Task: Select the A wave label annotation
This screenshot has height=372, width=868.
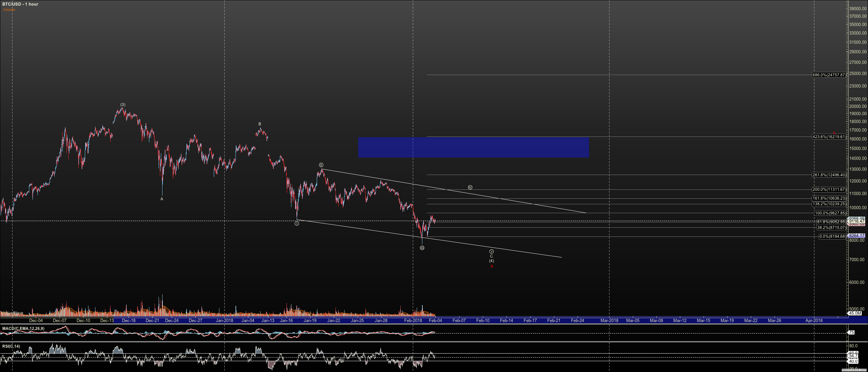Action: pyautogui.click(x=161, y=199)
